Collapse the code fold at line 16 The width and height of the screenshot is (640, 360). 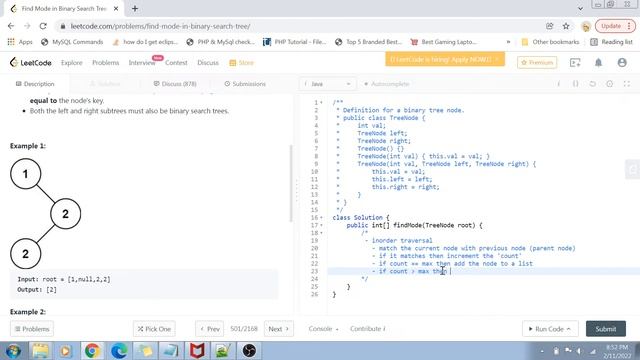pyautogui.click(x=322, y=218)
